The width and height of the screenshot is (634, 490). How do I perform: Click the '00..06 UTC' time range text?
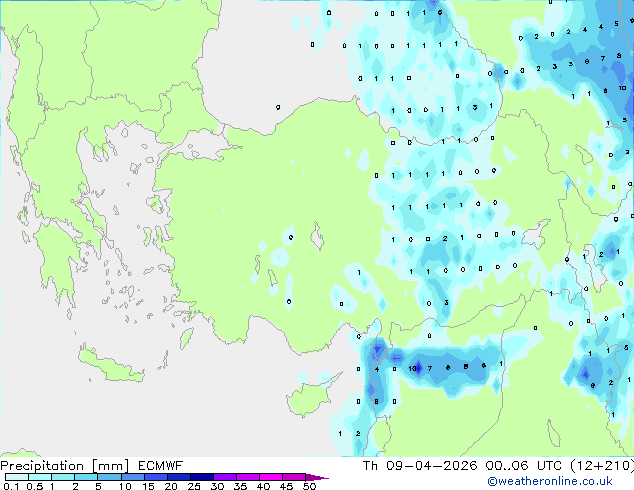pyautogui.click(x=524, y=466)
